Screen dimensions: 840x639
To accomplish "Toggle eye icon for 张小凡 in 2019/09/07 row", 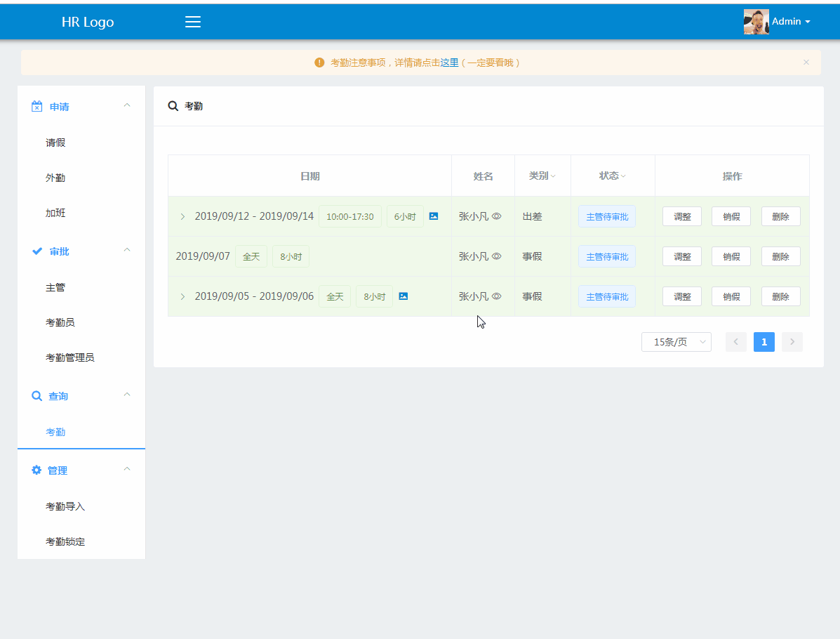I will point(497,256).
